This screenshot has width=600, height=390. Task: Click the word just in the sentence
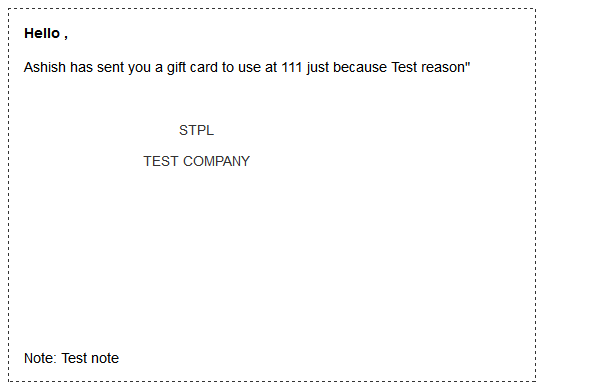click(x=317, y=68)
